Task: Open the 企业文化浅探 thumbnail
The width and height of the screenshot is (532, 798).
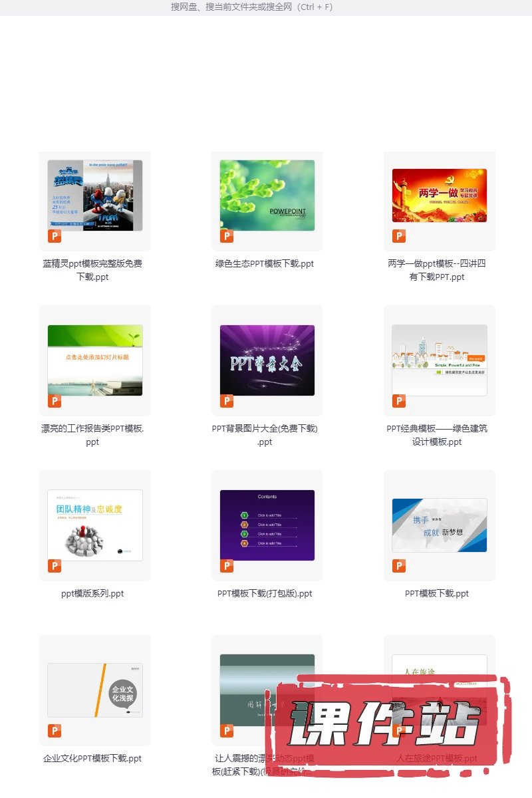Action: [x=95, y=690]
